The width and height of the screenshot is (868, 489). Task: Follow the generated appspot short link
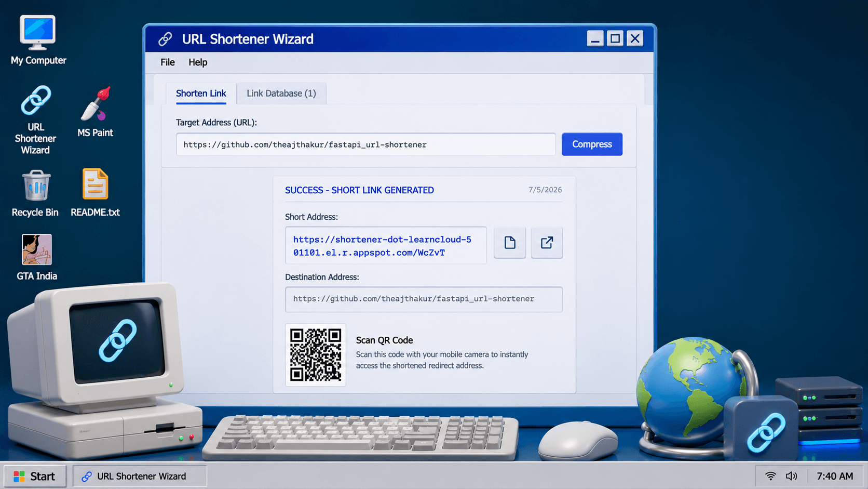point(382,246)
